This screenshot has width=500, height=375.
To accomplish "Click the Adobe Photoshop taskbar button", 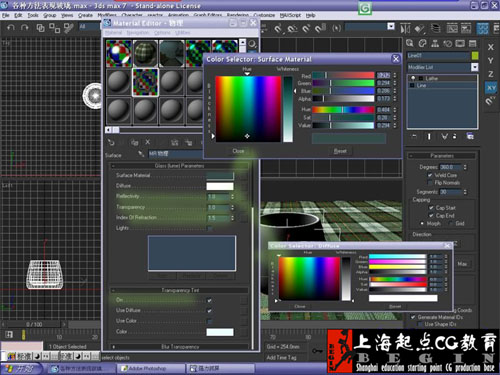I will pyautogui.click(x=151, y=368).
